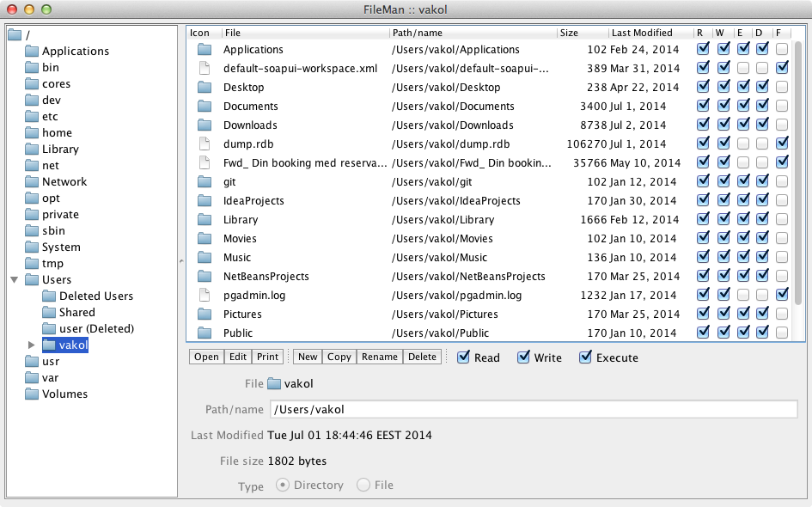Viewport: 812px width, 507px height.
Task: Select the usr node in tree
Action: [x=51, y=362]
